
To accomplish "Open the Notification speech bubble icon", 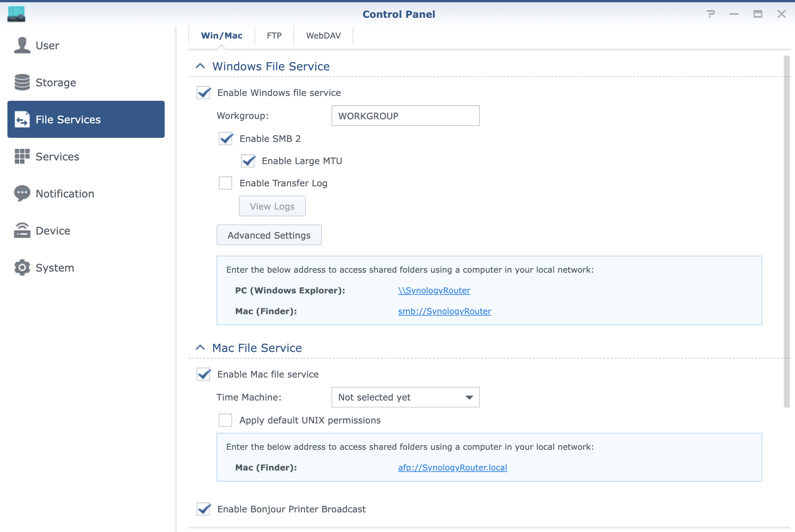I will point(22,193).
